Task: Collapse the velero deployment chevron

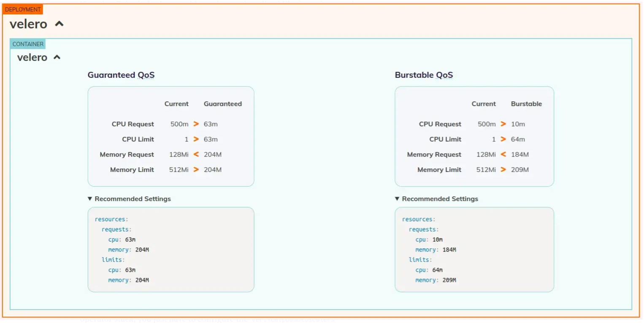Action: point(60,24)
